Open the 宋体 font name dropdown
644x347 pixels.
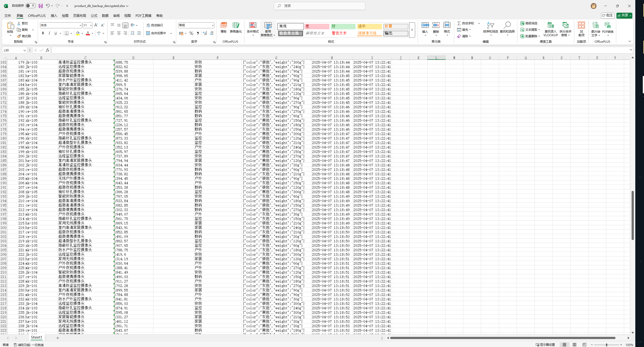(80, 25)
